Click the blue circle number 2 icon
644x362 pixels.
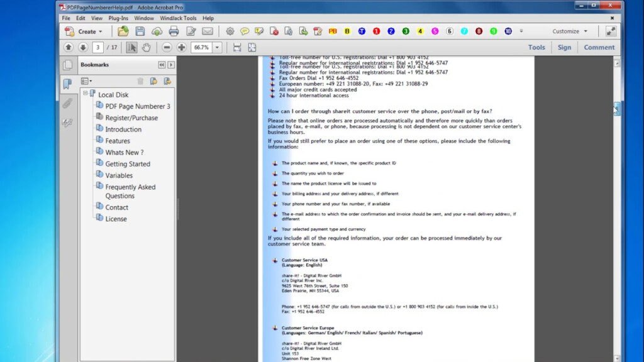tap(391, 31)
